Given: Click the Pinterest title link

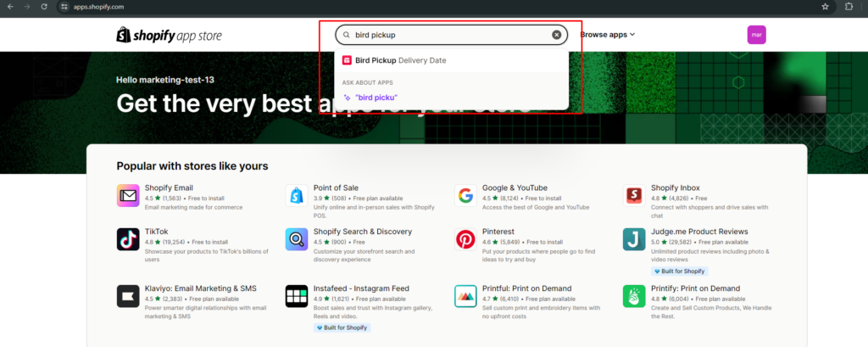Looking at the screenshot, I should tap(498, 232).
